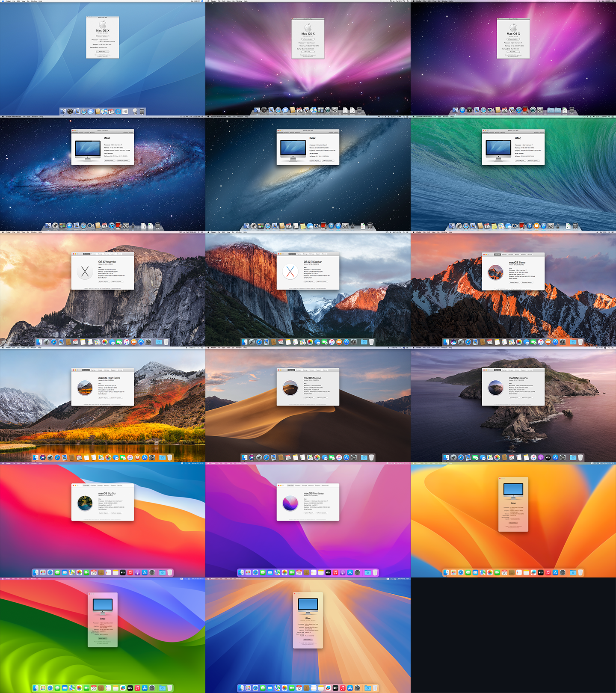
Task: Open iTunes in the Yosemite dock
Action: pyautogui.click(x=126, y=342)
